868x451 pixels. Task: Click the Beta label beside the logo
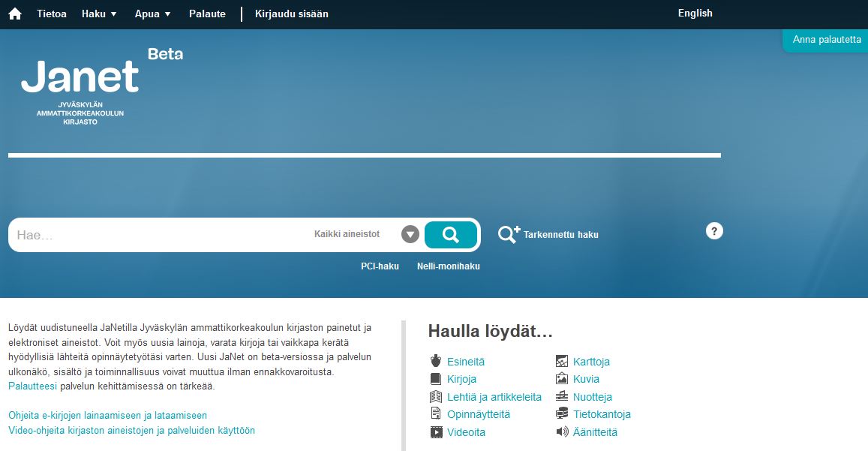click(x=166, y=54)
